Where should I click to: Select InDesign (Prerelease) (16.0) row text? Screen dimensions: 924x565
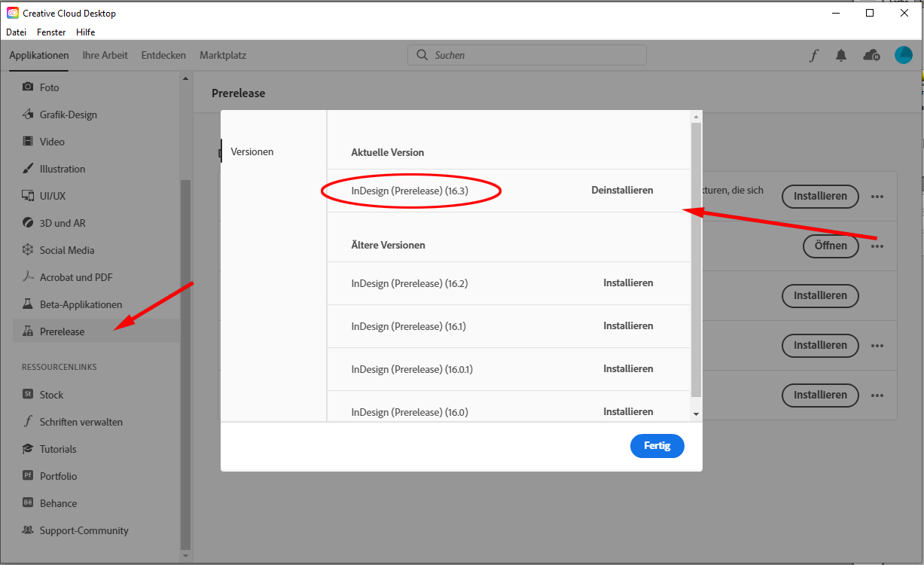pyautogui.click(x=410, y=412)
